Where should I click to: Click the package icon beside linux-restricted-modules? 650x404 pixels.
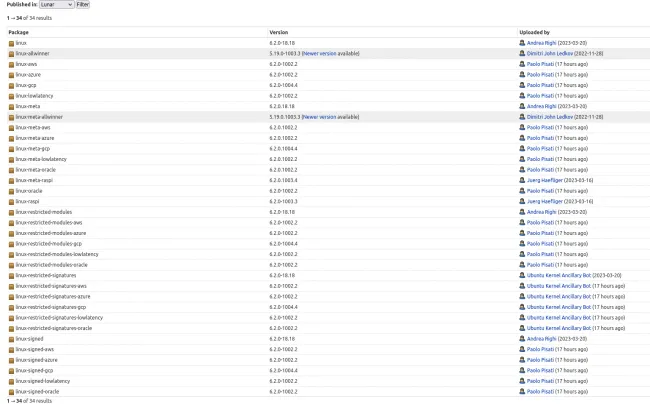click(x=12, y=212)
